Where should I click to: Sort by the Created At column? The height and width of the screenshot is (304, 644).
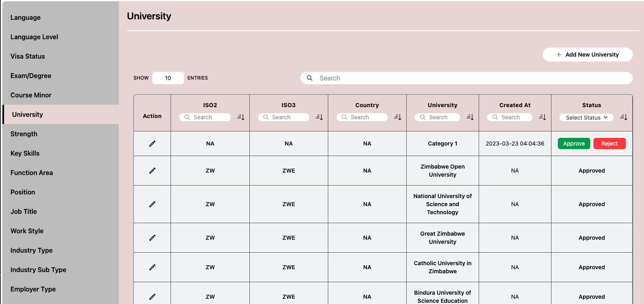click(x=543, y=117)
